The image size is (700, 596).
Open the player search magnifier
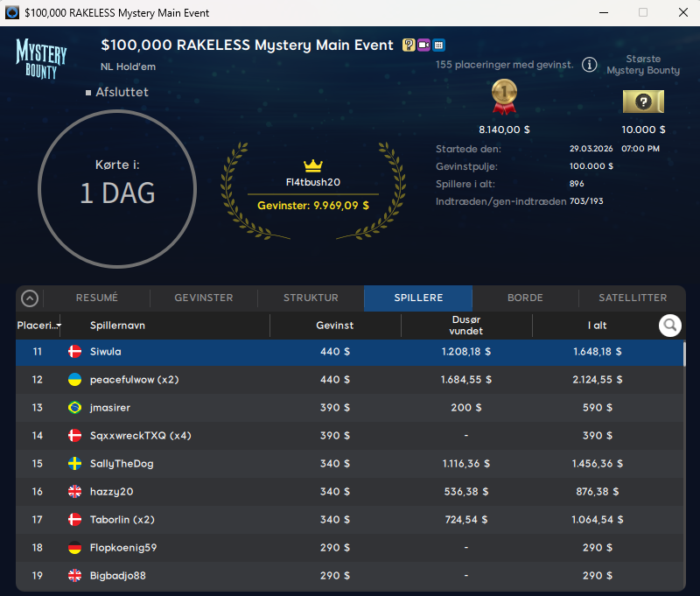[670, 326]
